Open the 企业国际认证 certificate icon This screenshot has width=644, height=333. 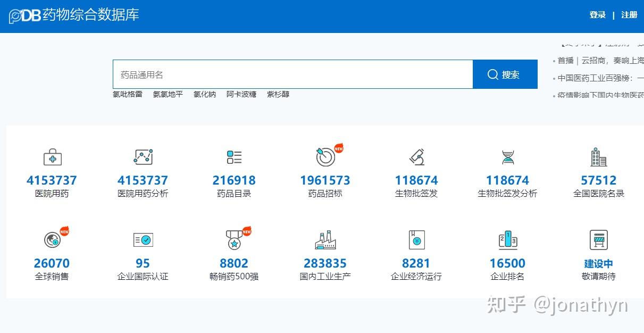[143, 240]
